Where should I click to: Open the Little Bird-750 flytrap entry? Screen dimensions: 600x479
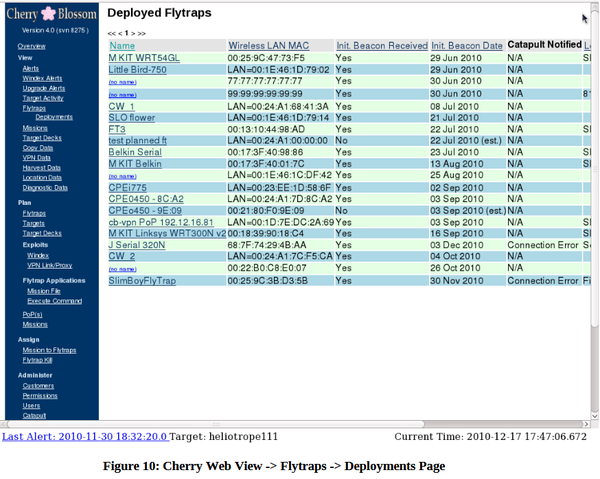(137, 70)
